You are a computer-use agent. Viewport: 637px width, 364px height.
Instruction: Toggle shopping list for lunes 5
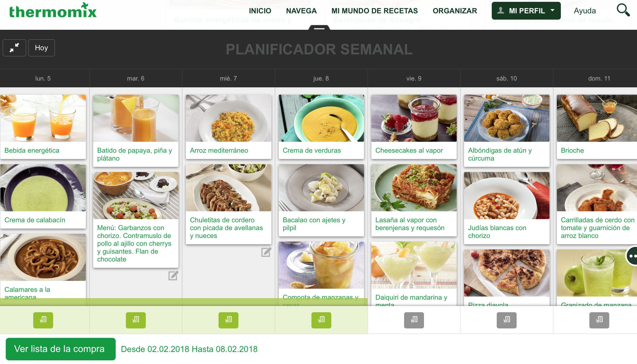tap(43, 320)
